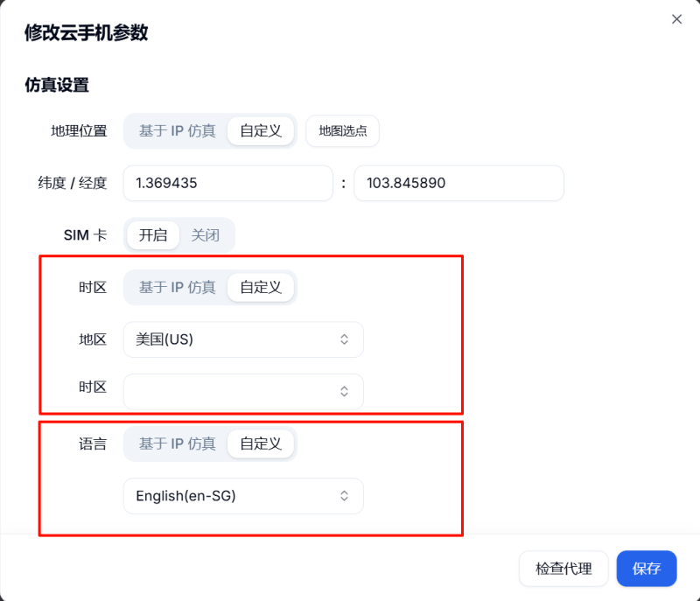Close the 修改云手机参数 dialog
Image resolution: width=700 pixels, height=601 pixels.
click(676, 19)
